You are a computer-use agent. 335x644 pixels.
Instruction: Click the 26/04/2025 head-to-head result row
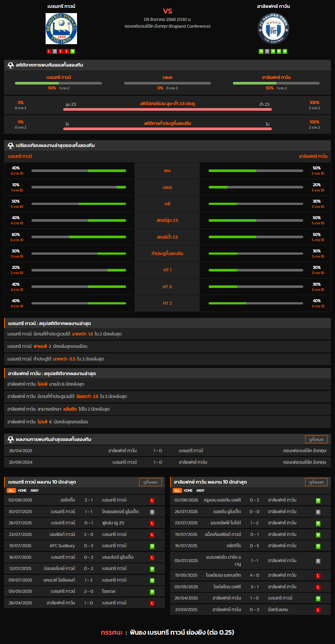(x=167, y=451)
